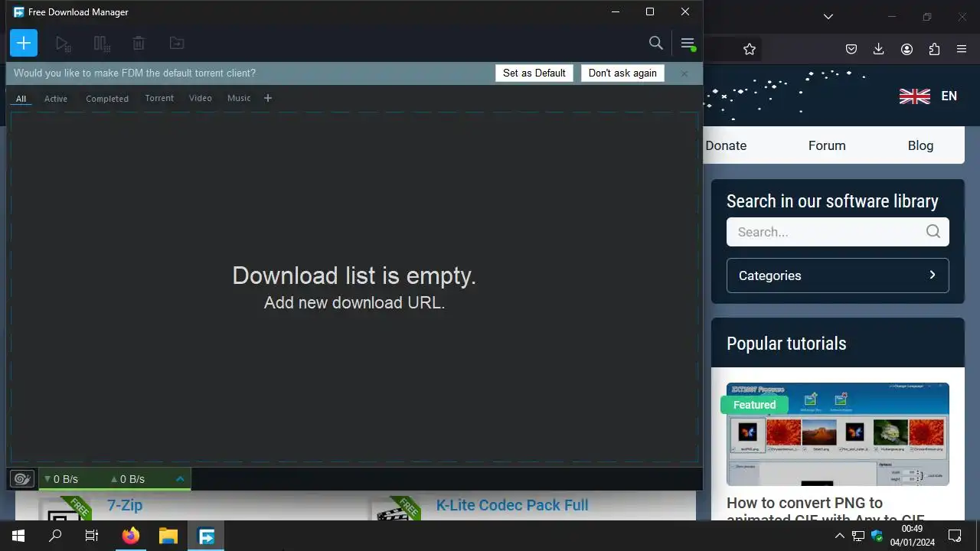Image resolution: width=980 pixels, height=551 pixels.
Task: Click the magnifier icon in search box
Action: pos(933,231)
